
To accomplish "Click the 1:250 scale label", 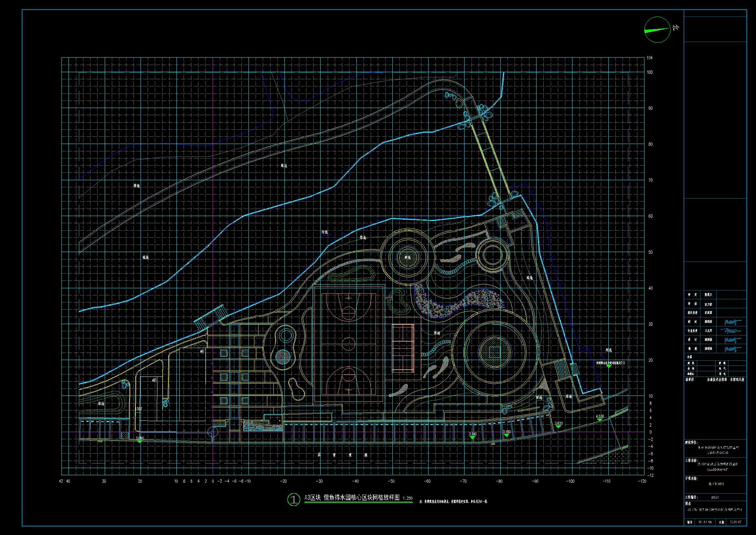I will [407, 498].
